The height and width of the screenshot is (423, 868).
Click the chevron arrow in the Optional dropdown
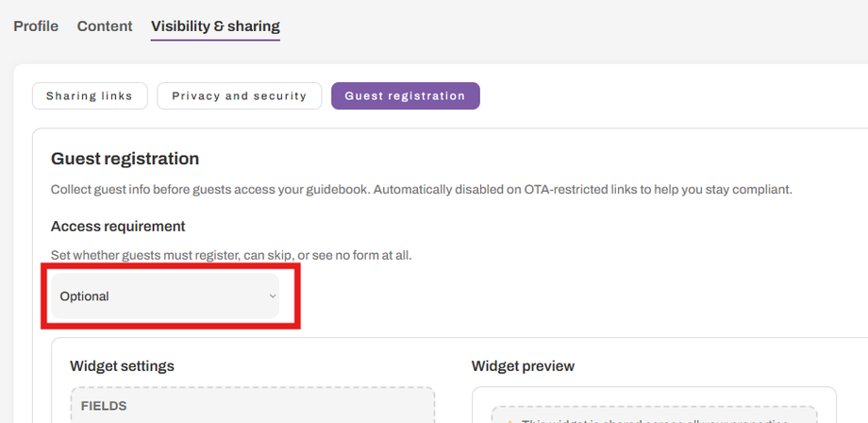[x=273, y=296]
